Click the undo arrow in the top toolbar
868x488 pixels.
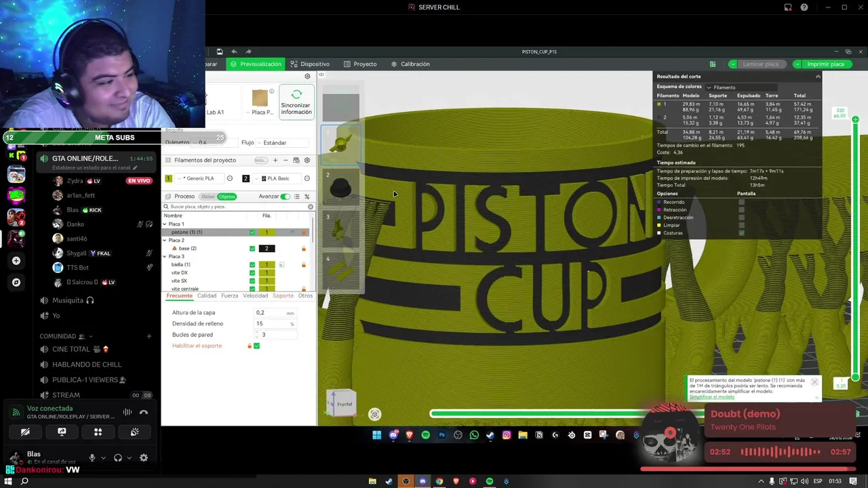point(234,52)
